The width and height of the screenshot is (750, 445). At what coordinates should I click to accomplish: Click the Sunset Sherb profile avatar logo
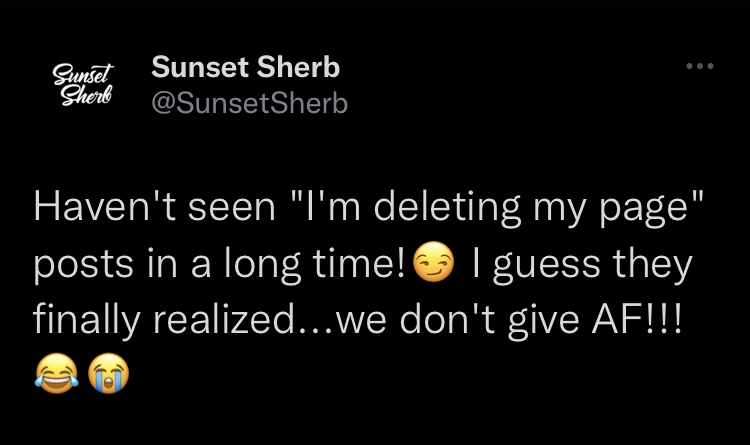point(83,85)
